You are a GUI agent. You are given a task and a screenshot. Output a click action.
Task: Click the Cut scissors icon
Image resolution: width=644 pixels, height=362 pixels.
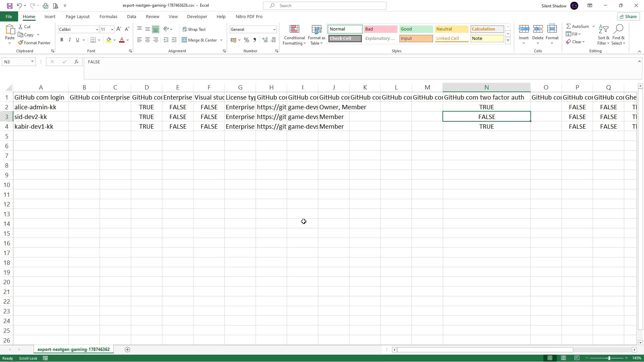click(x=24, y=26)
